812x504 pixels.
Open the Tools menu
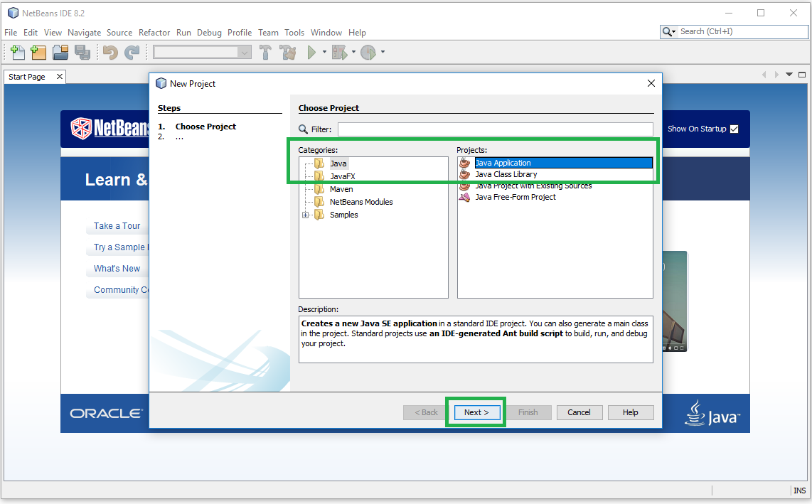point(294,33)
